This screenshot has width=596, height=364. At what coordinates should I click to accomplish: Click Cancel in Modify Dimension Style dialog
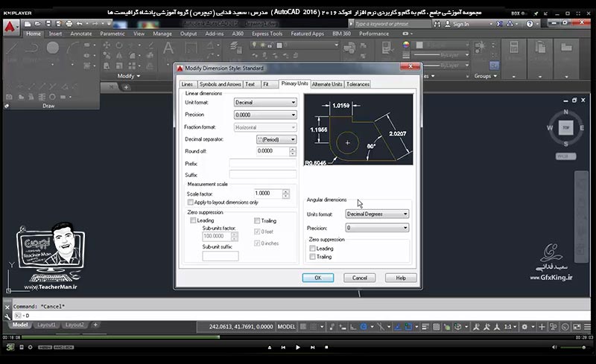(x=360, y=278)
